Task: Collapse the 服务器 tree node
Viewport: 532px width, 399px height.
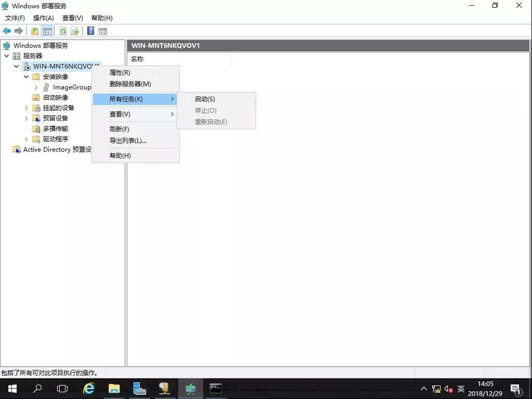Action: (6, 56)
